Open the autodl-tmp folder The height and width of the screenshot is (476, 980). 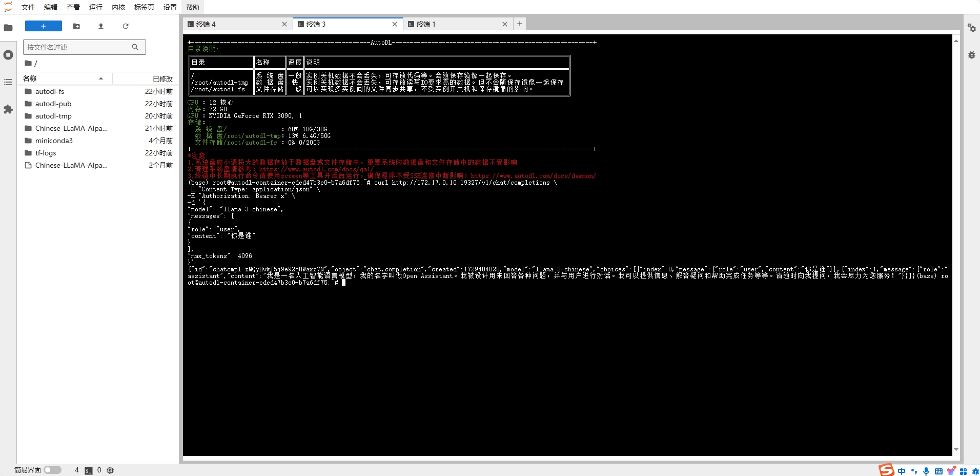click(53, 116)
